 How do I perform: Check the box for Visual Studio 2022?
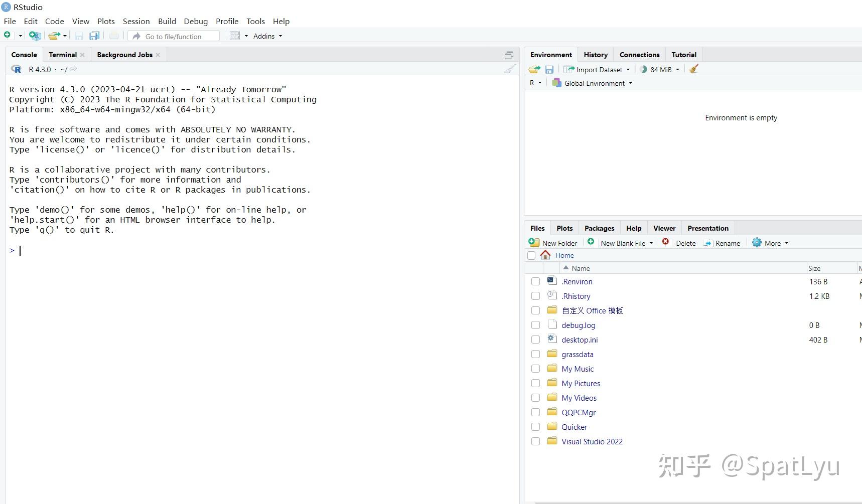535,442
